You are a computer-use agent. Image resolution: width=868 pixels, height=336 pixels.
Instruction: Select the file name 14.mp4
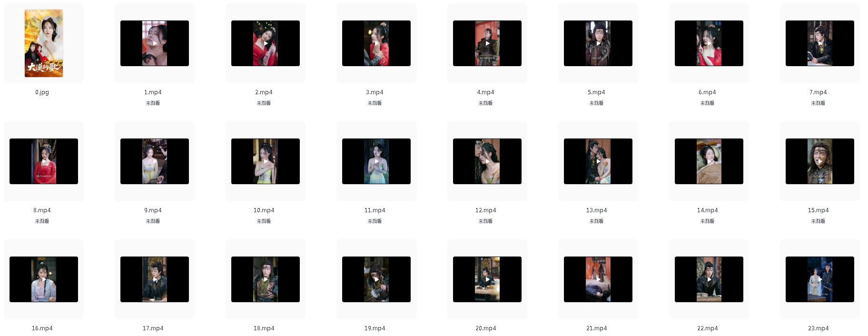coord(707,210)
